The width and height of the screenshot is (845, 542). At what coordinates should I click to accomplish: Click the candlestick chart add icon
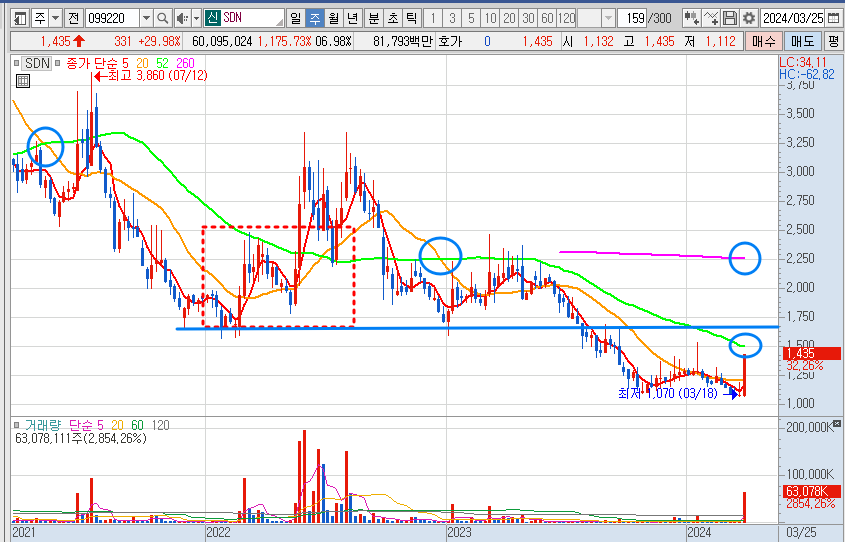coord(691,18)
